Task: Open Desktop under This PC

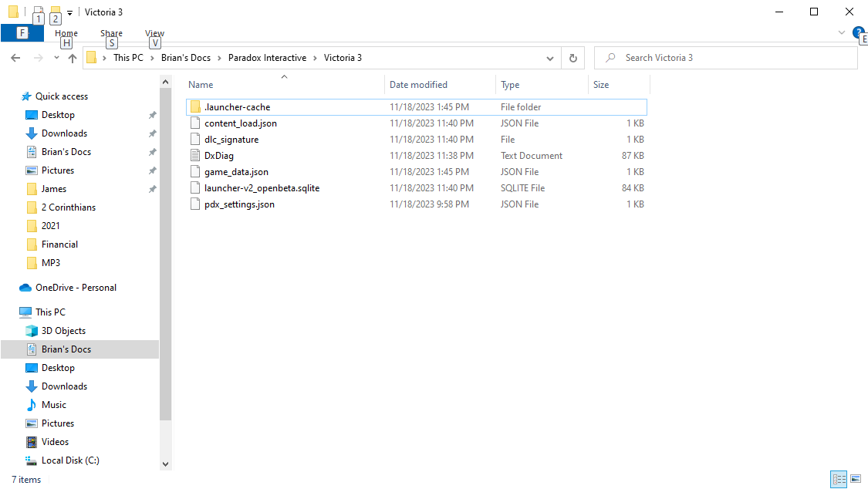Action: (x=58, y=368)
